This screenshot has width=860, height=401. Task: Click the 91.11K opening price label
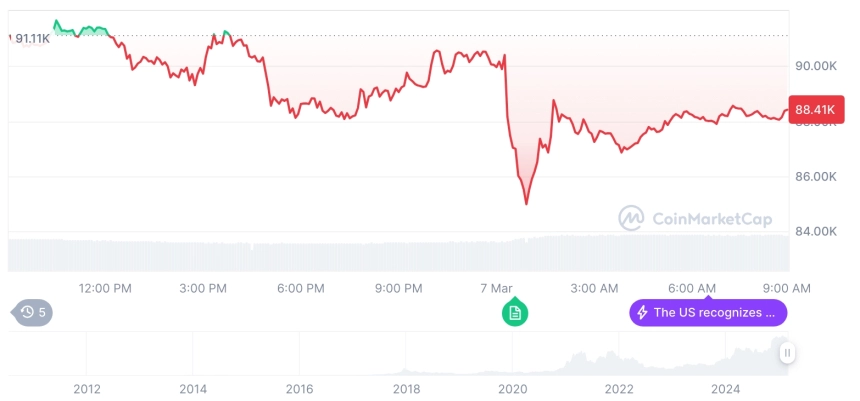[x=31, y=38]
